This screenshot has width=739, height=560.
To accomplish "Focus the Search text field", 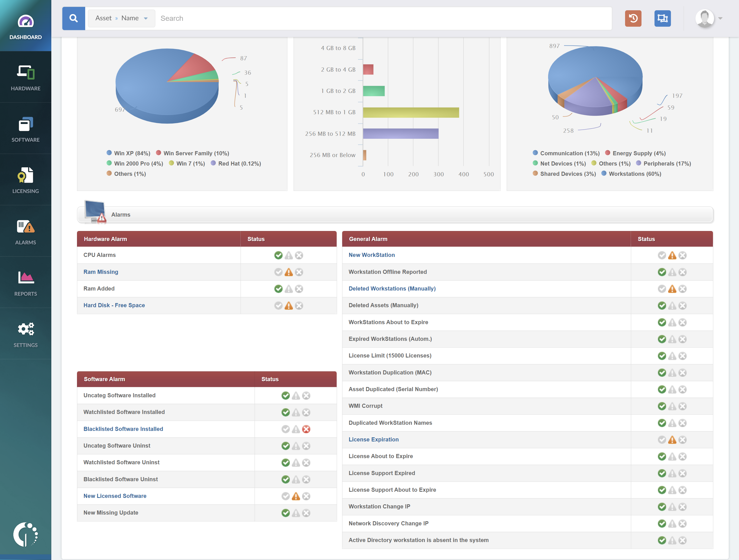I will [381, 18].
